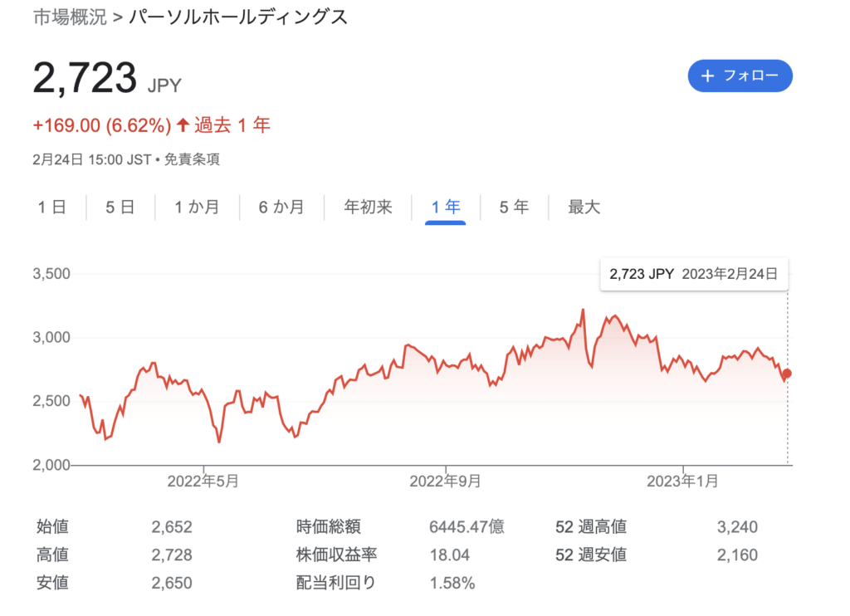Select the active 1年 tab
Viewport: 850px width, 616px height.
click(x=446, y=208)
